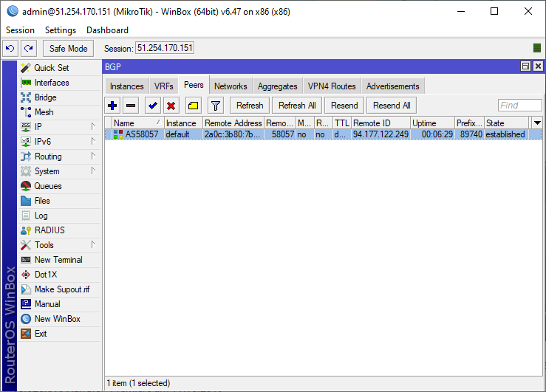Switch to the VRFs tab
This screenshot has width=546, height=392.
[x=164, y=86]
